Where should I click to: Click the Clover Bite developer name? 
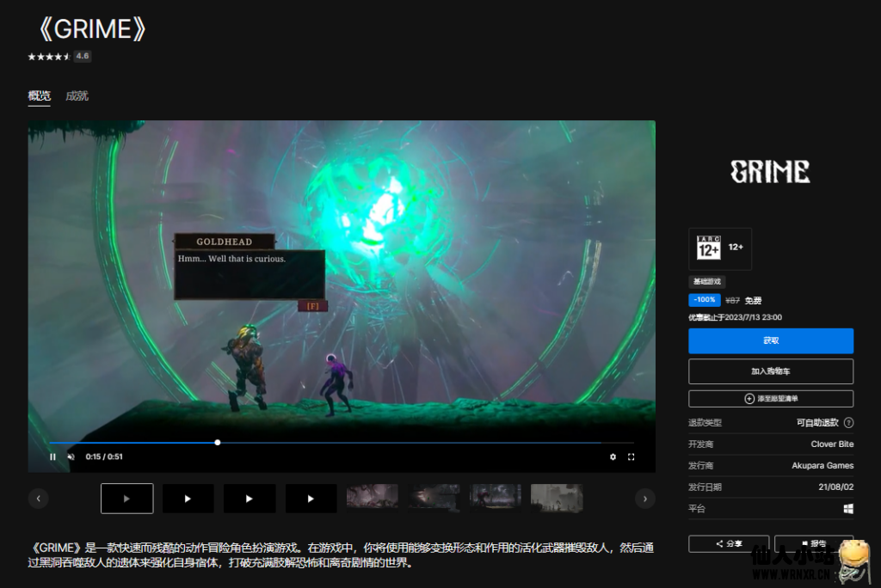832,444
